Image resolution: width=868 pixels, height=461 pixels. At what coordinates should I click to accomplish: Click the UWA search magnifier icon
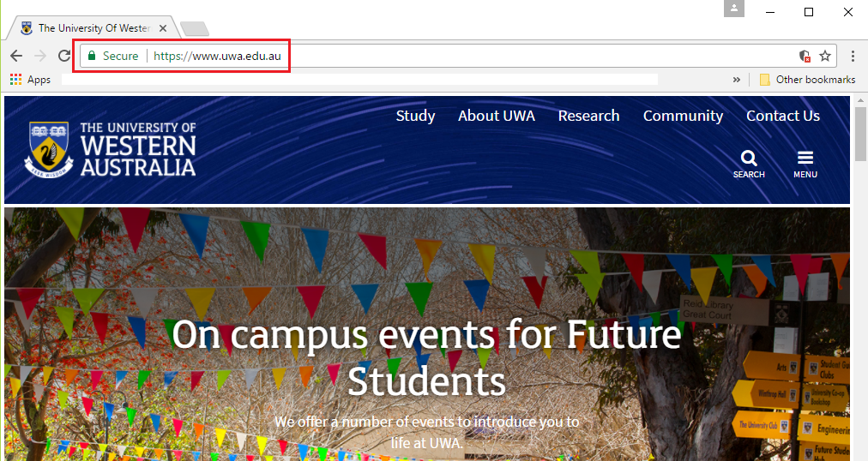[x=749, y=159]
